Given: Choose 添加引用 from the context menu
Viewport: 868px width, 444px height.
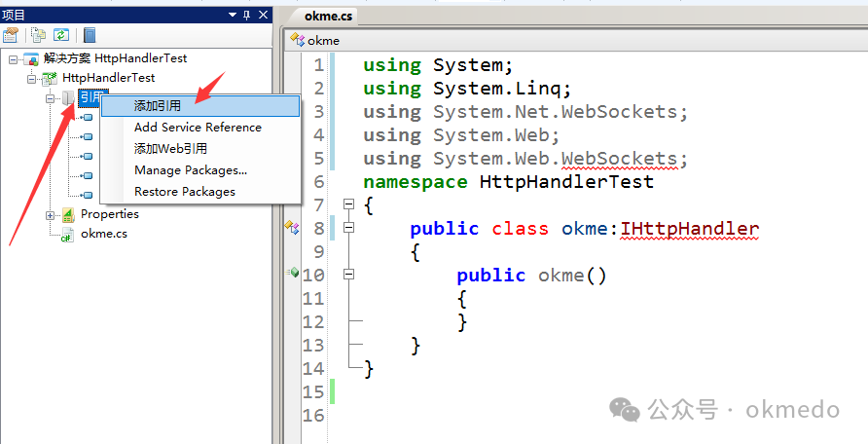Looking at the screenshot, I should point(200,106).
